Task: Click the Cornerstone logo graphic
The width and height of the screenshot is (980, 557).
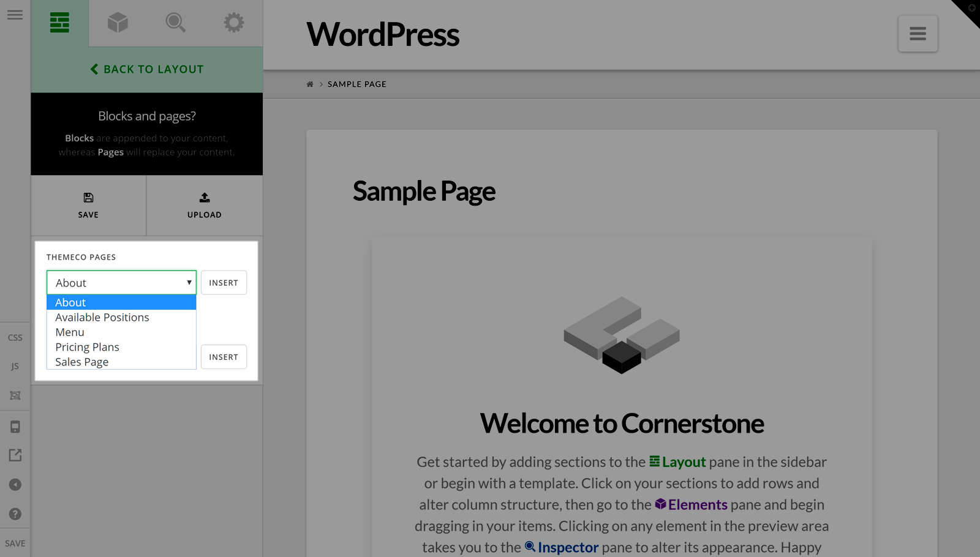Action: pyautogui.click(x=622, y=335)
